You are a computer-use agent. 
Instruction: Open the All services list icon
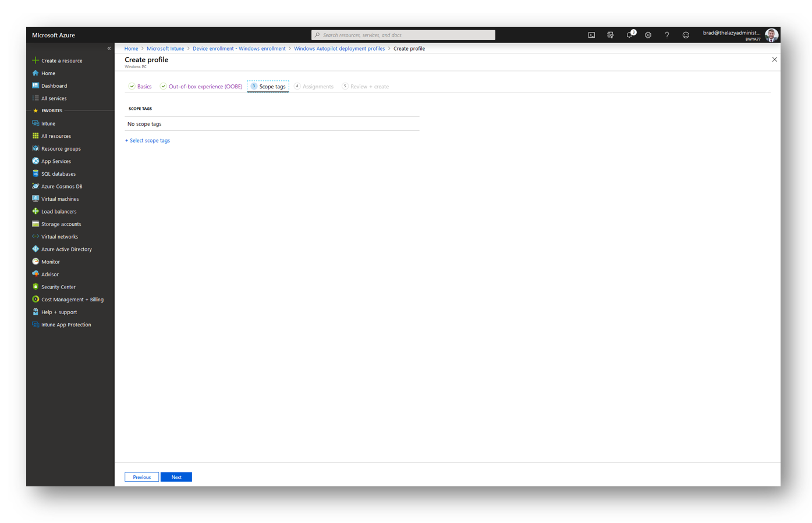(x=36, y=98)
